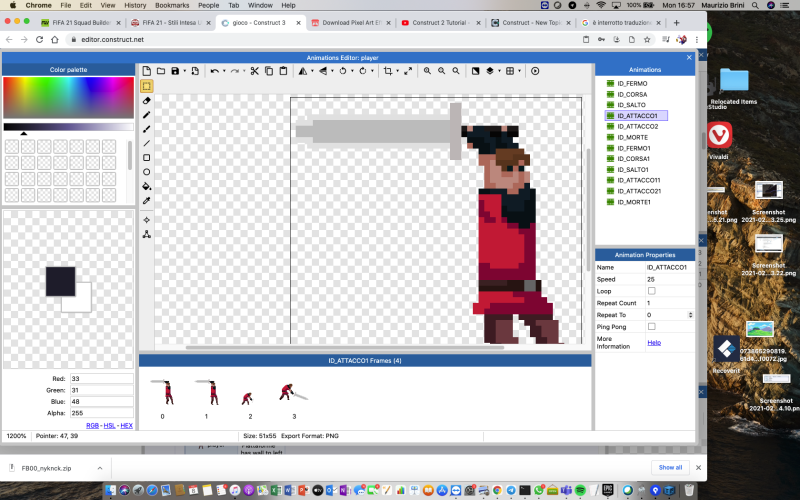Select the ID_ATTACCO2 animation
Screen dimensions: 800x500
637,127
